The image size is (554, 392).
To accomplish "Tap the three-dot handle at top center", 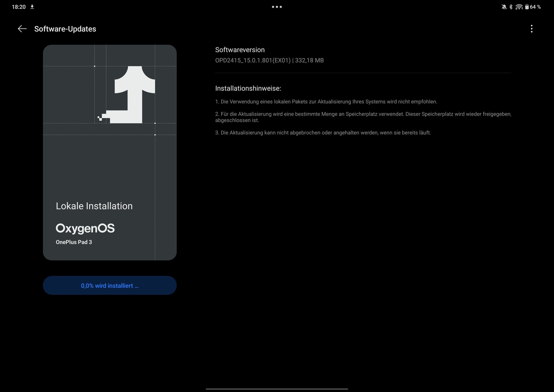I will (277, 7).
